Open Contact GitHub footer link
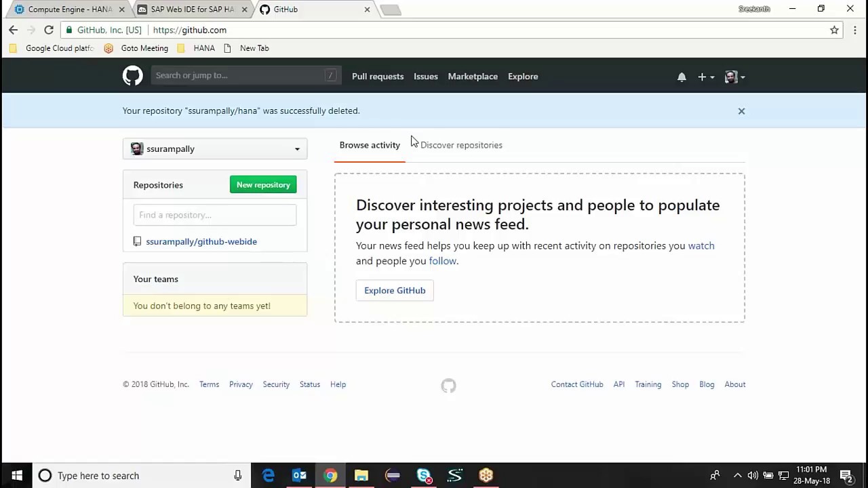Image resolution: width=868 pixels, height=488 pixels. (577, 384)
